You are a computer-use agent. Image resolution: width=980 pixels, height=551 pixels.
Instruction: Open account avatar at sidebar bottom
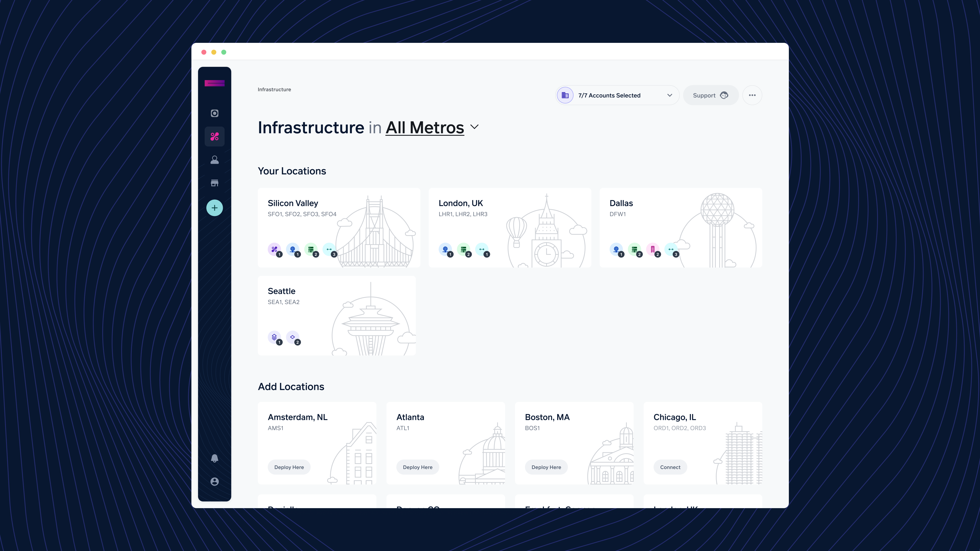click(x=215, y=481)
